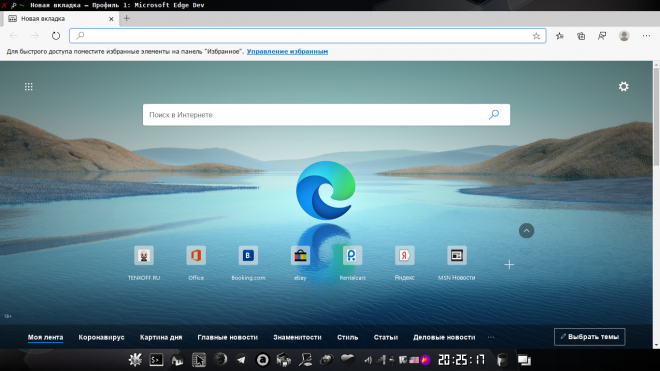Open page settings gear icon
660x371 pixels.
point(623,86)
